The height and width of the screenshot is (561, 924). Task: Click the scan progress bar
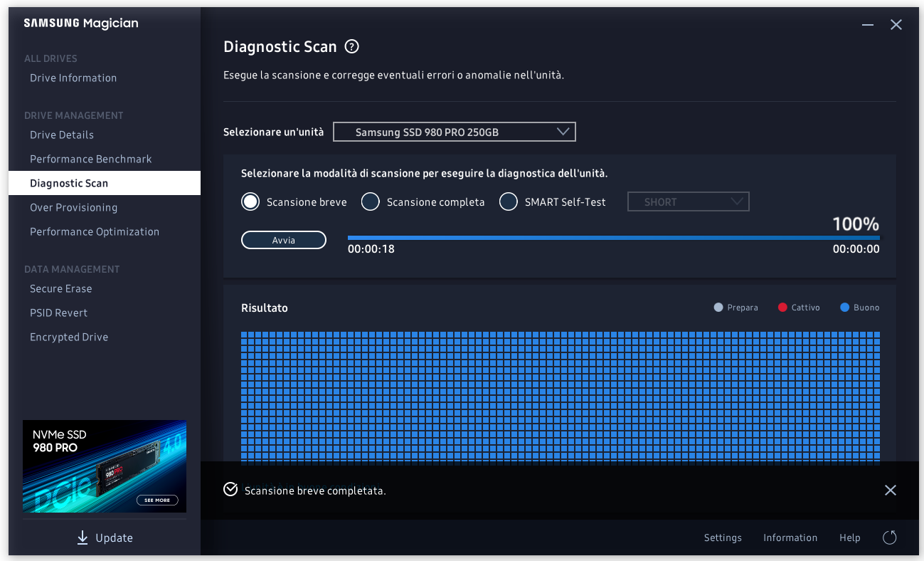[x=613, y=238]
